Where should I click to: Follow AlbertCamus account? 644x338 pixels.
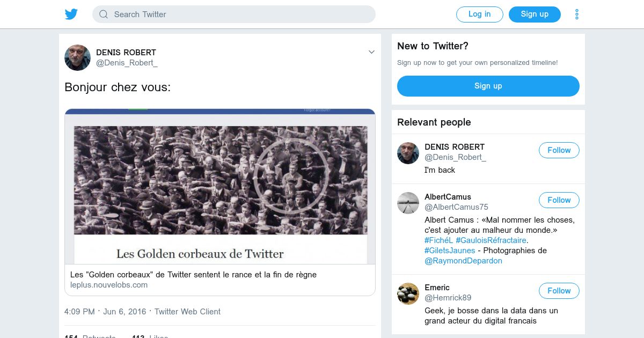[559, 200]
